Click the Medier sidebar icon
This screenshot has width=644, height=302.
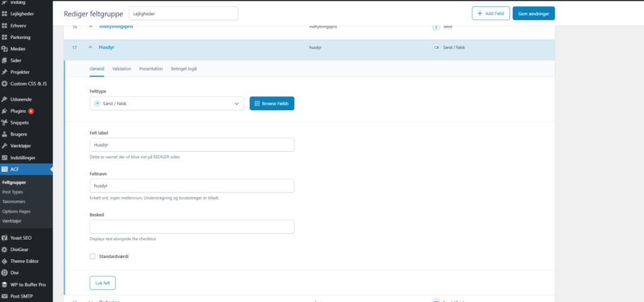[4, 49]
